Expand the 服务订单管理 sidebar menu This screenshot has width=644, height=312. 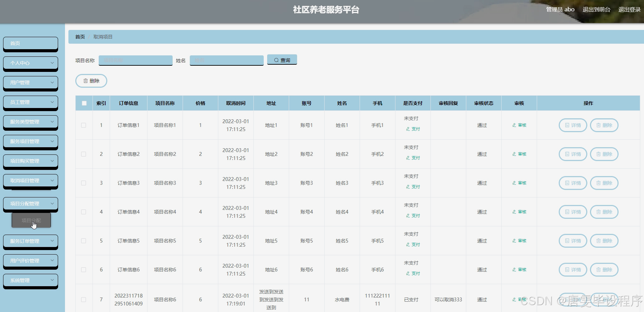[x=31, y=241]
